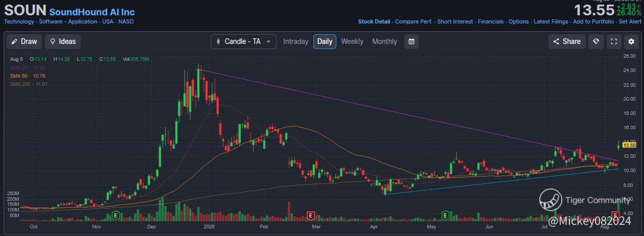
Task: Click the late February red earnings marker
Action: tap(310, 215)
